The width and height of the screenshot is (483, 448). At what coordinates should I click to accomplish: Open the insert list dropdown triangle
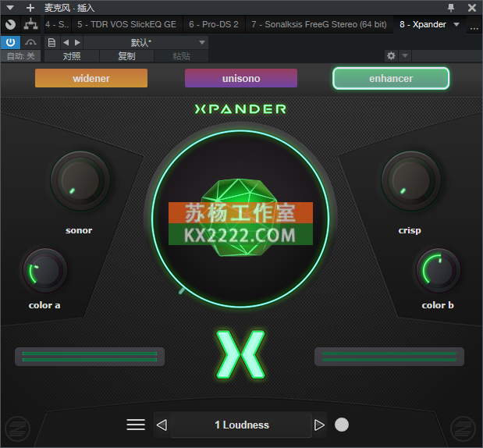click(10, 8)
